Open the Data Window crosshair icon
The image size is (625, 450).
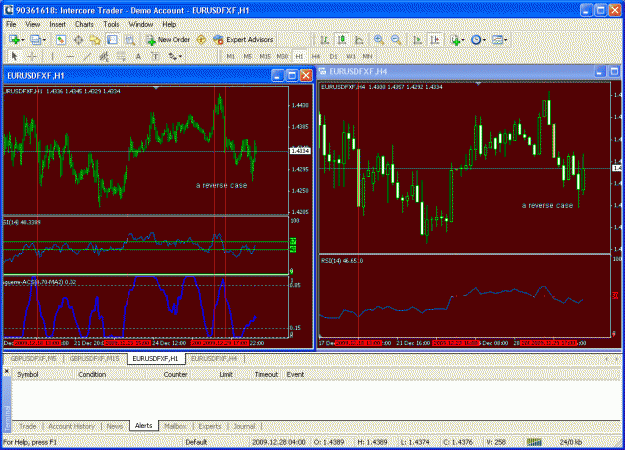point(78,40)
